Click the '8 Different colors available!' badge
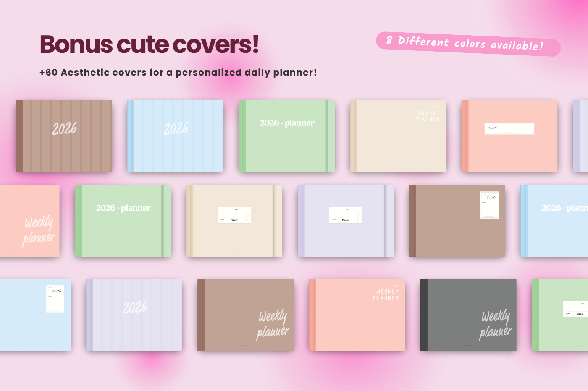The width and height of the screenshot is (588, 391). pyautogui.click(x=468, y=44)
